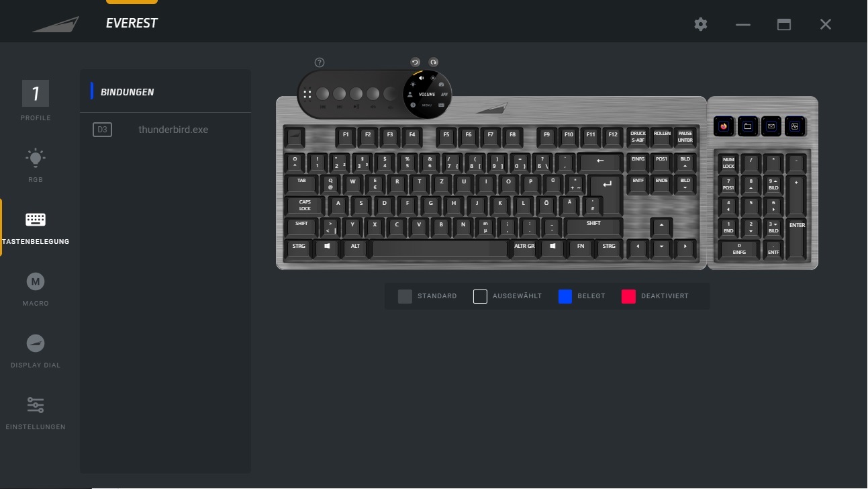Click the redo arrow above media dock
Screen dimensions: 868x489
[x=434, y=62]
